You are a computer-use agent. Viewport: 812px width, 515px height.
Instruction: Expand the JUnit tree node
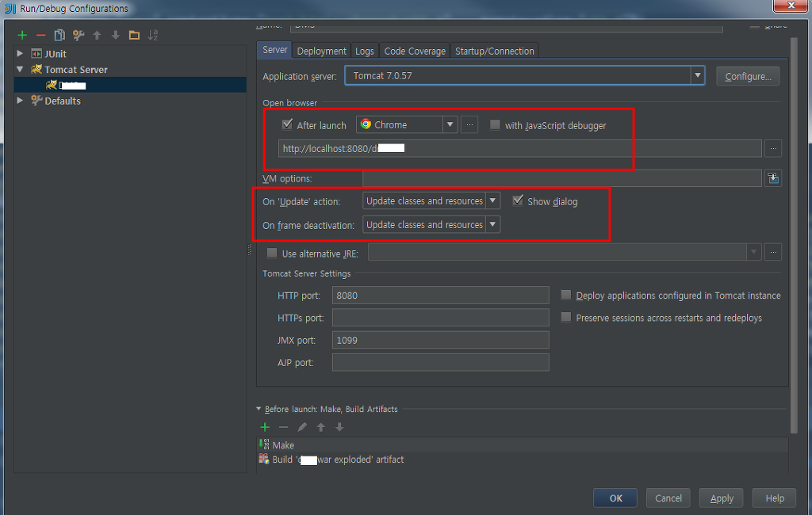pyautogui.click(x=21, y=54)
